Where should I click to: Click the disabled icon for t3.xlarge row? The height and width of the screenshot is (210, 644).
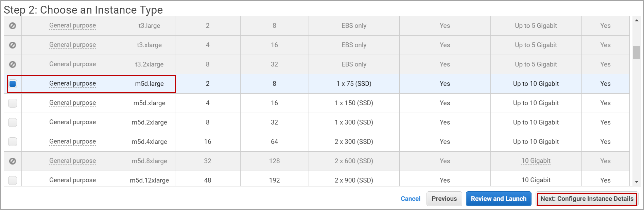coord(13,45)
